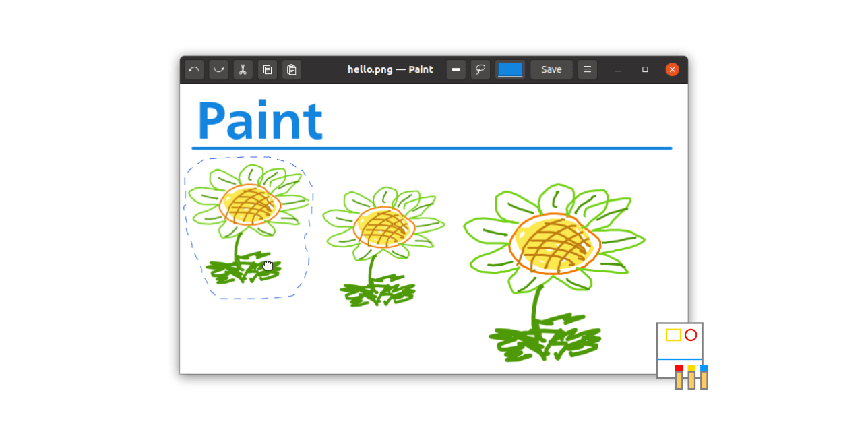This screenshot has height=434, width=868.
Task: Open the blue color picker swatch
Action: click(510, 69)
